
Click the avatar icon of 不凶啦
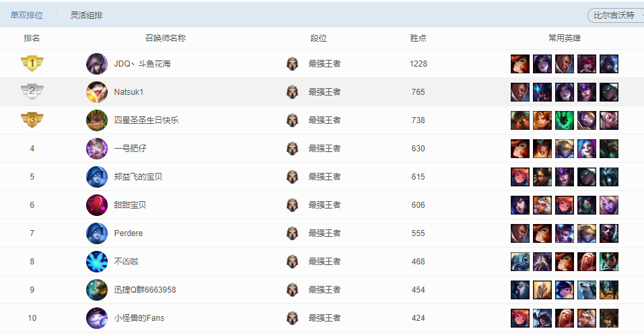point(97,262)
